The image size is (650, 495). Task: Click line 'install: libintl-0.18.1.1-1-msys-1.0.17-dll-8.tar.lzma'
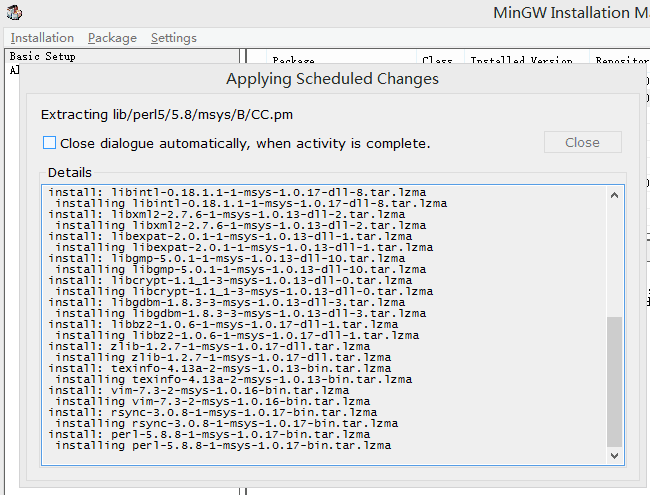(237, 192)
